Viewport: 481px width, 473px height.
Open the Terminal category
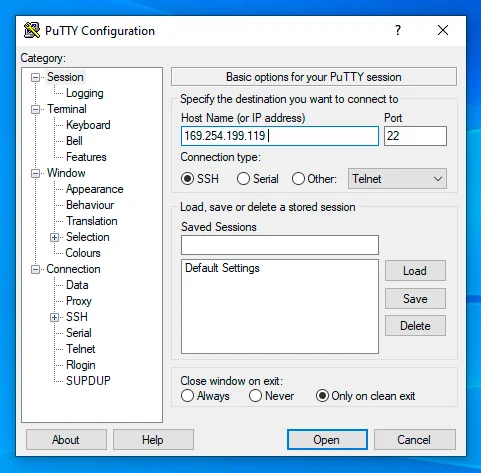point(67,109)
